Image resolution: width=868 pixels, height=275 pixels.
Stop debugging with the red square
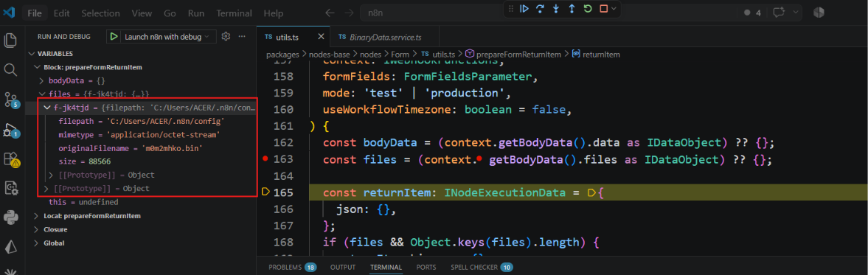(x=603, y=9)
